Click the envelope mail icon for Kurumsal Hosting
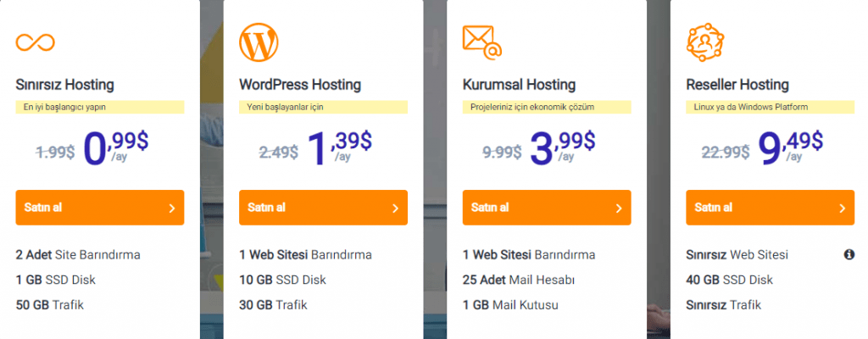The height and width of the screenshot is (339, 868). [482, 42]
